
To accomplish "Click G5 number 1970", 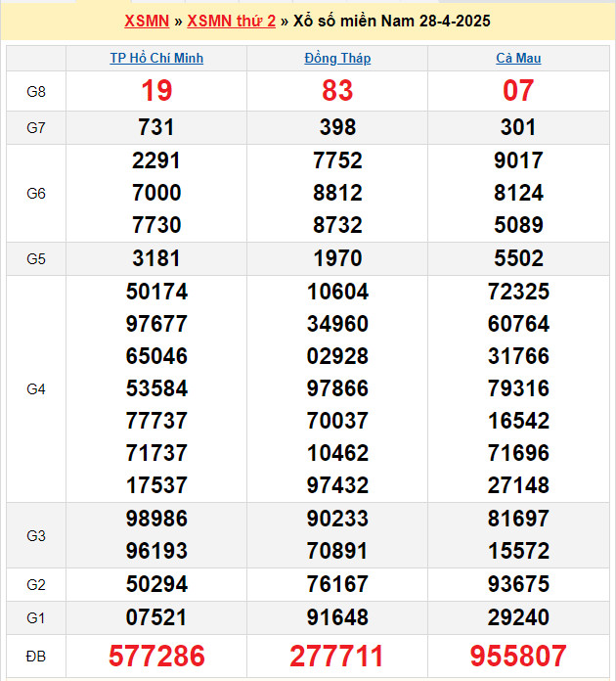I will coord(337,258).
